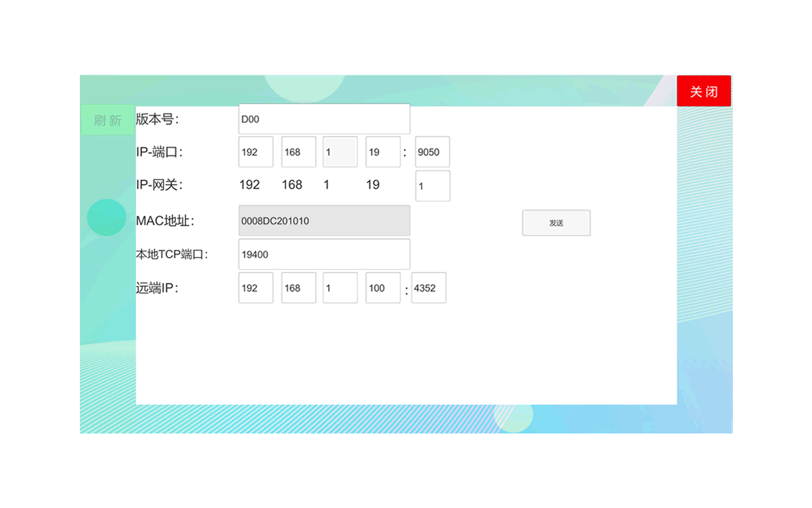Edit the 168 octet field of 远端IP
Screen dimensions: 812x508
(x=298, y=288)
